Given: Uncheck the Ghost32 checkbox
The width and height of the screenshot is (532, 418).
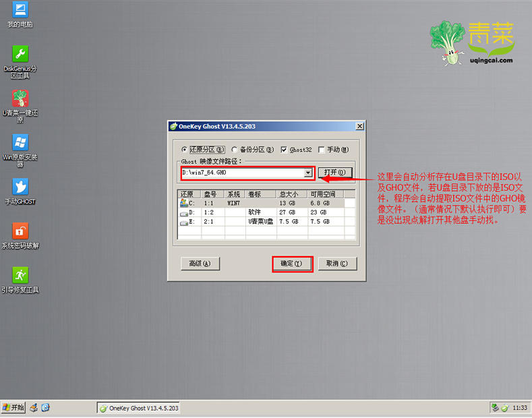Looking at the screenshot, I should tap(284, 150).
